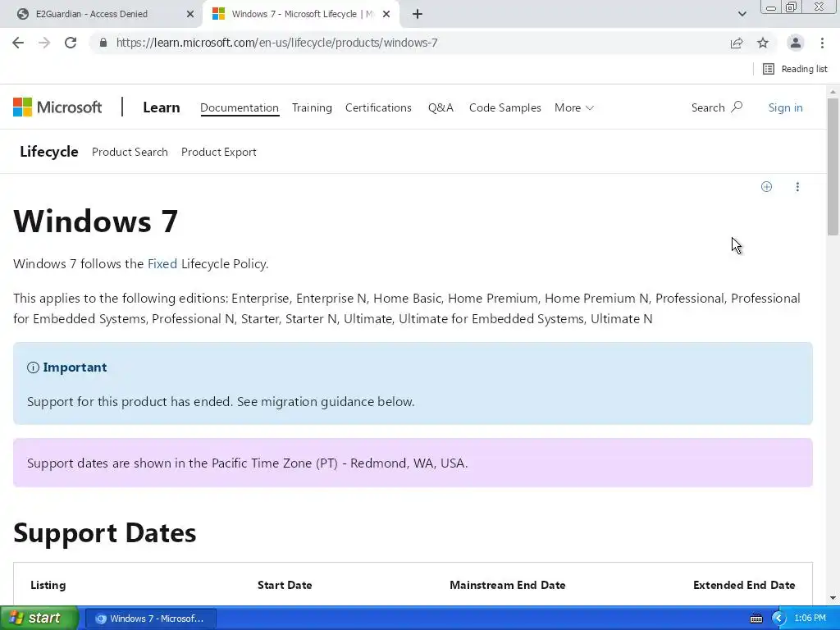Expand the More dropdown
Viewport: 840px width, 630px height.
574,107
